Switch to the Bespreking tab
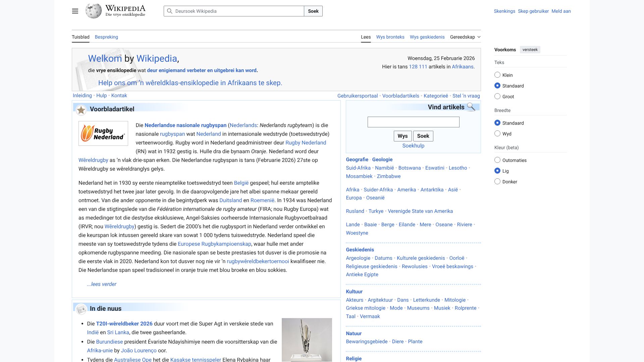644x362 pixels. tap(106, 37)
